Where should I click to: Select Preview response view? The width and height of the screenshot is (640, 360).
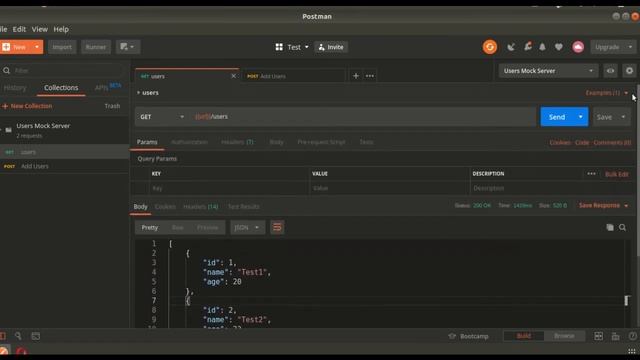(207, 227)
